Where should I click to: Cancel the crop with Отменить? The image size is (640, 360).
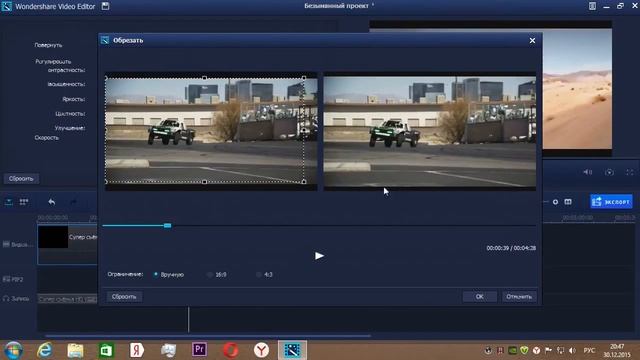pos(519,297)
